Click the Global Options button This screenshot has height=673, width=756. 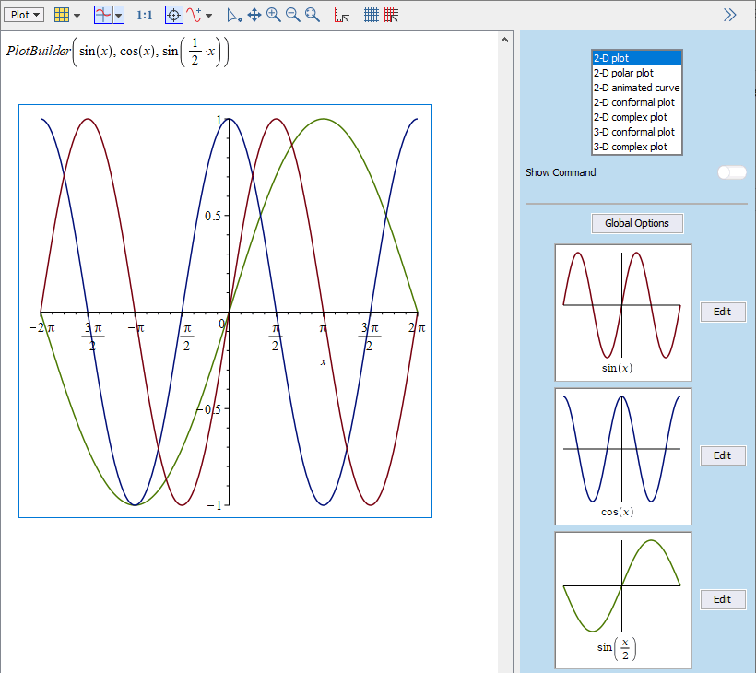click(637, 223)
